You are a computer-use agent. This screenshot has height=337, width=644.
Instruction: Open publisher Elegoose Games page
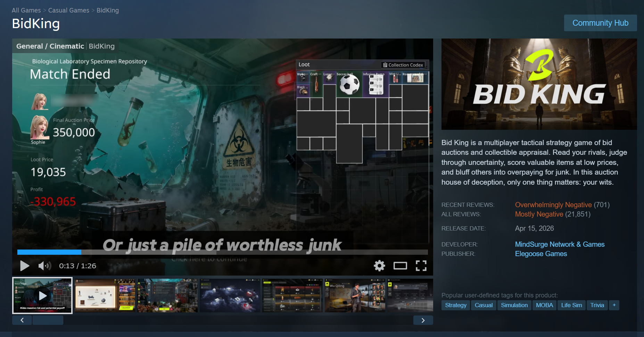pos(541,254)
